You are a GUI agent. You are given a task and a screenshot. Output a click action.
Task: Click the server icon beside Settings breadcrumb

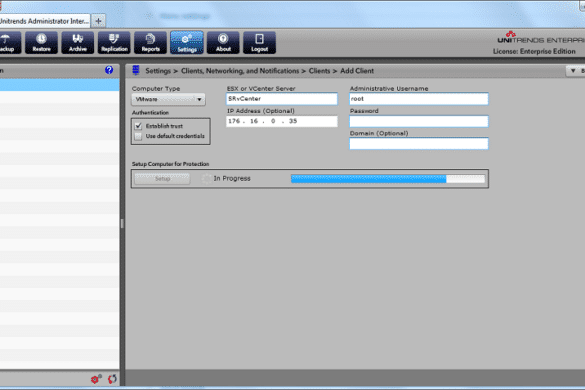[136, 70]
